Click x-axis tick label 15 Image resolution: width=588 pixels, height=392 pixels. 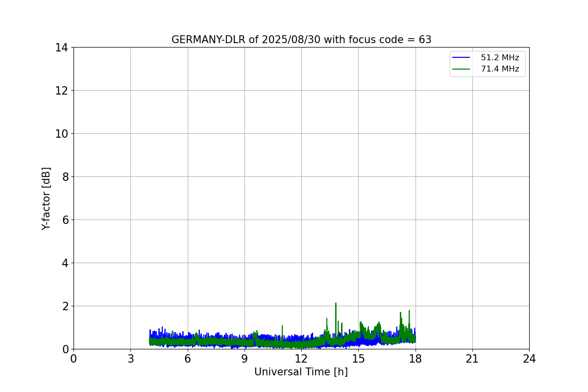coord(358,359)
